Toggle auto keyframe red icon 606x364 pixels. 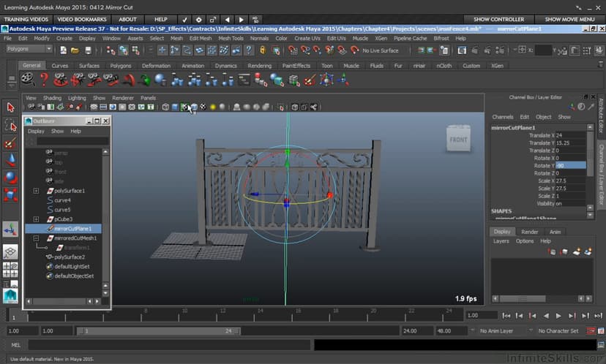[591, 331]
